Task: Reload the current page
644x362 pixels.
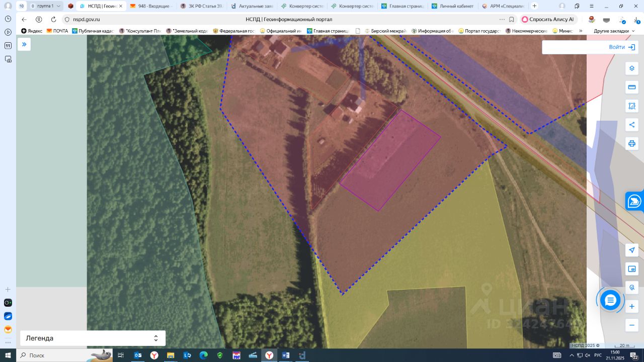Action: click(53, 19)
